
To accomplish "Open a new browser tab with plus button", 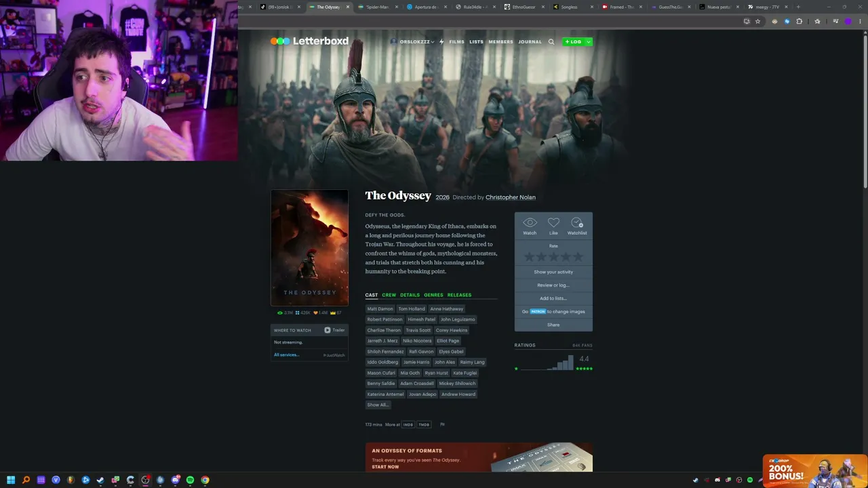I will tap(798, 7).
